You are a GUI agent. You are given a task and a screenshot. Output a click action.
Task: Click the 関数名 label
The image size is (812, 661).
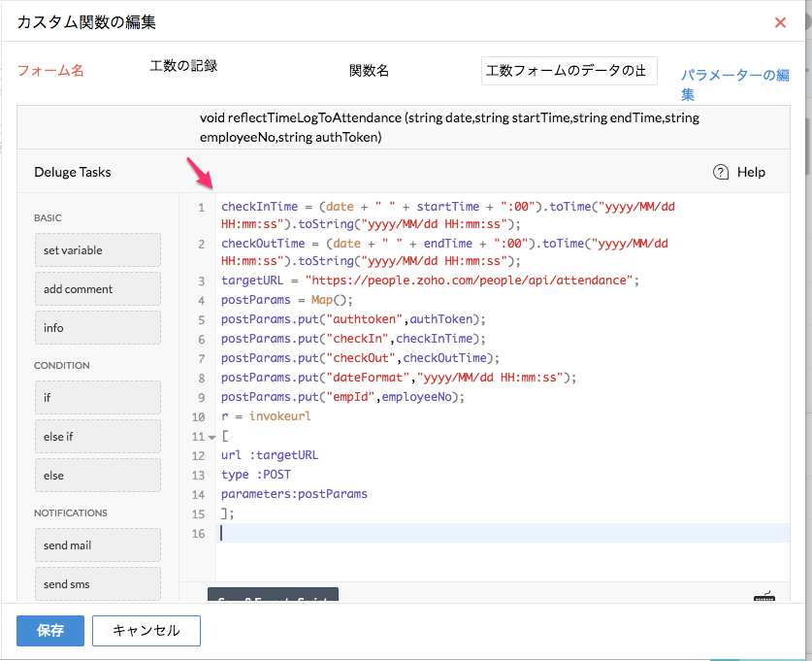coord(369,71)
